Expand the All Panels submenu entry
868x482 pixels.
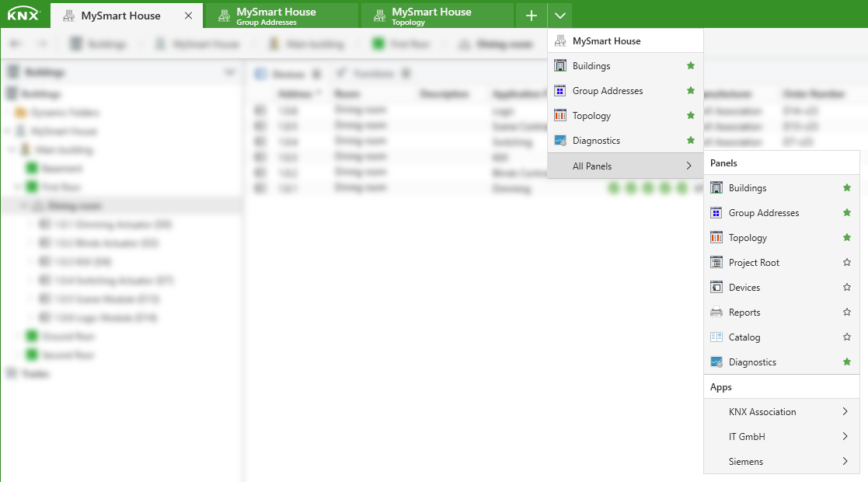click(626, 166)
